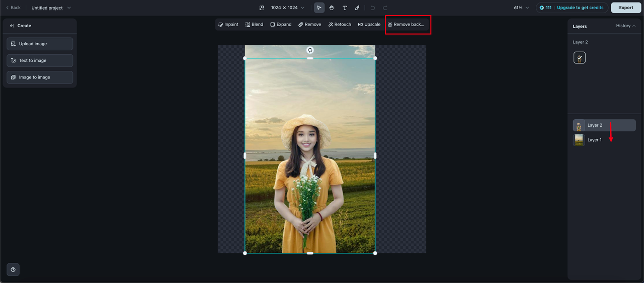Click the 1024 × 1024 canvas size

(284, 8)
